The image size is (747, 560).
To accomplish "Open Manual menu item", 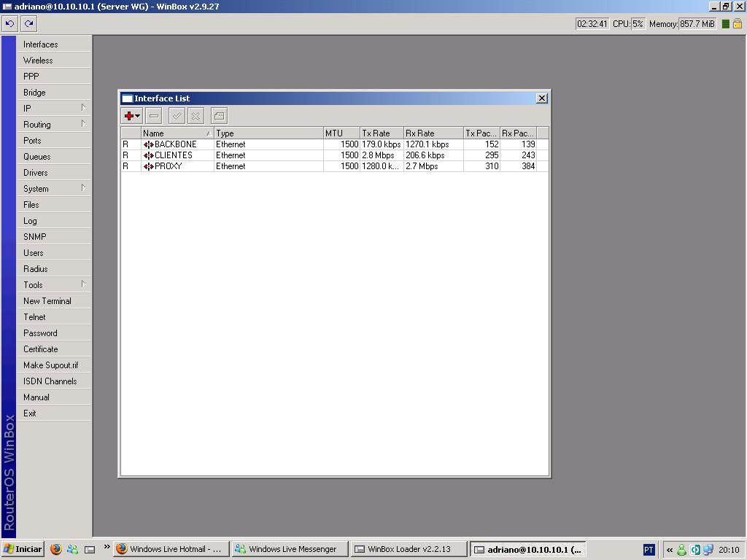I will (54, 397).
